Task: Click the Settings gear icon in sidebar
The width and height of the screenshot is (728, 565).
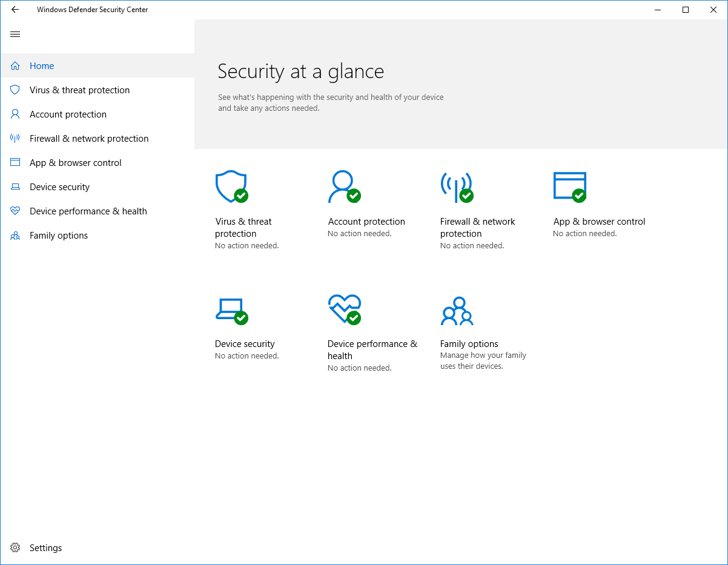Action: [15, 548]
